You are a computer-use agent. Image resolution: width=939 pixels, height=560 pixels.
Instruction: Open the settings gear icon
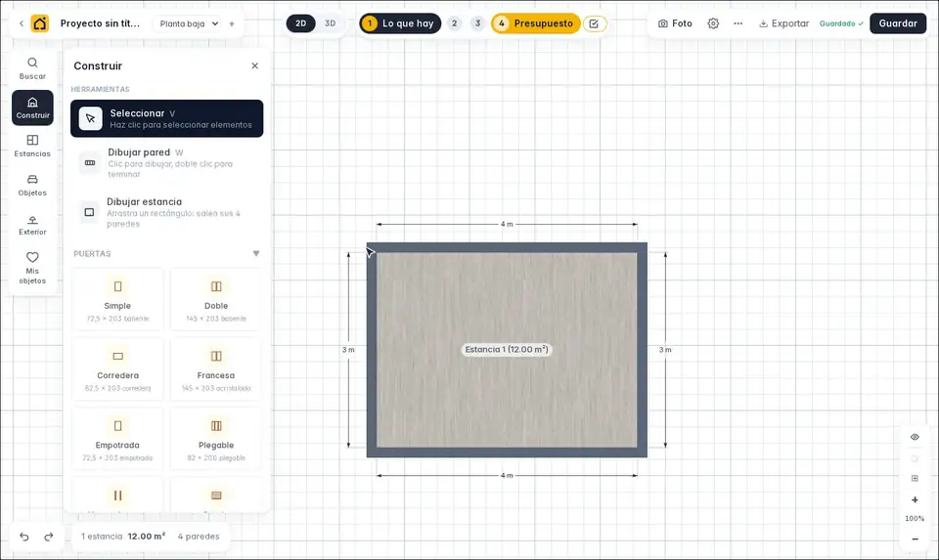(x=713, y=23)
